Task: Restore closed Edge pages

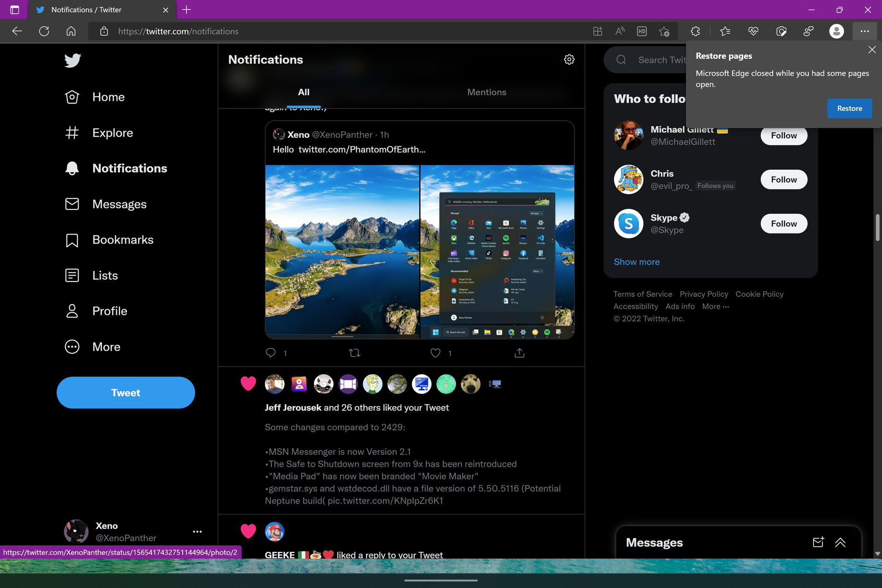Action: (x=849, y=109)
